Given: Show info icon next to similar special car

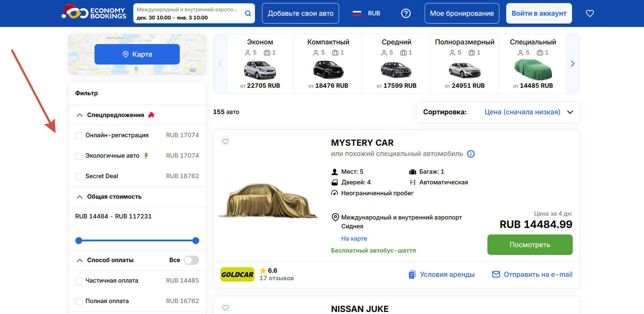Looking at the screenshot, I should pos(471,154).
